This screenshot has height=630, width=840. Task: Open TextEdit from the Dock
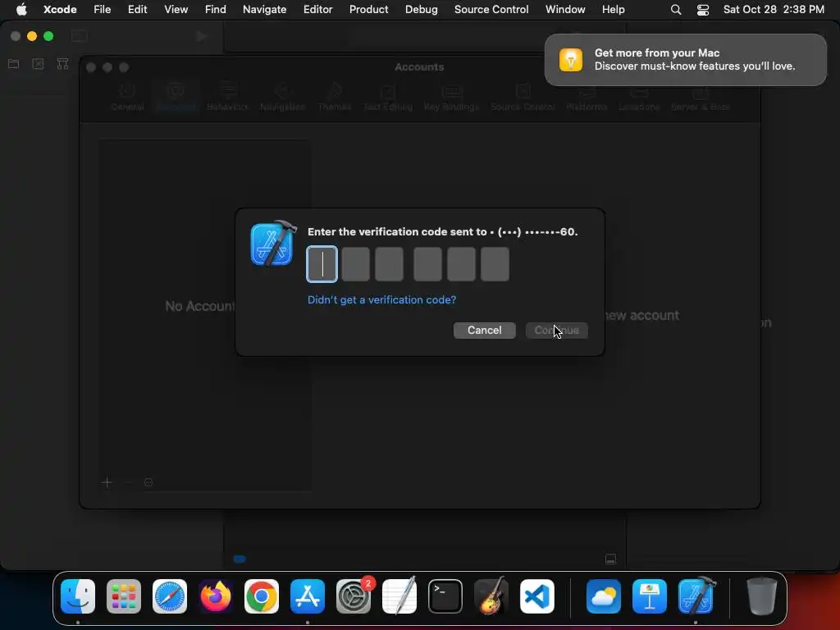point(399,596)
